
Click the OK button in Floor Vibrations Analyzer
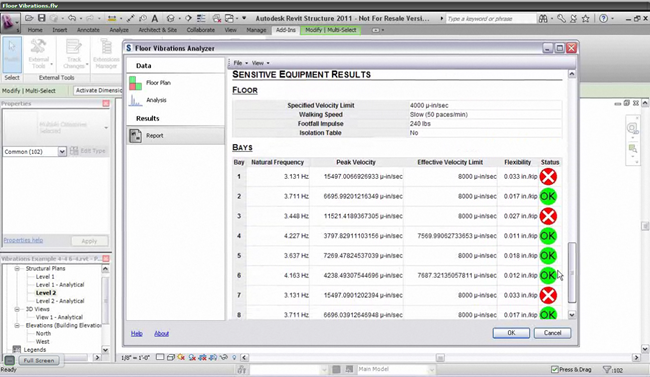point(511,333)
